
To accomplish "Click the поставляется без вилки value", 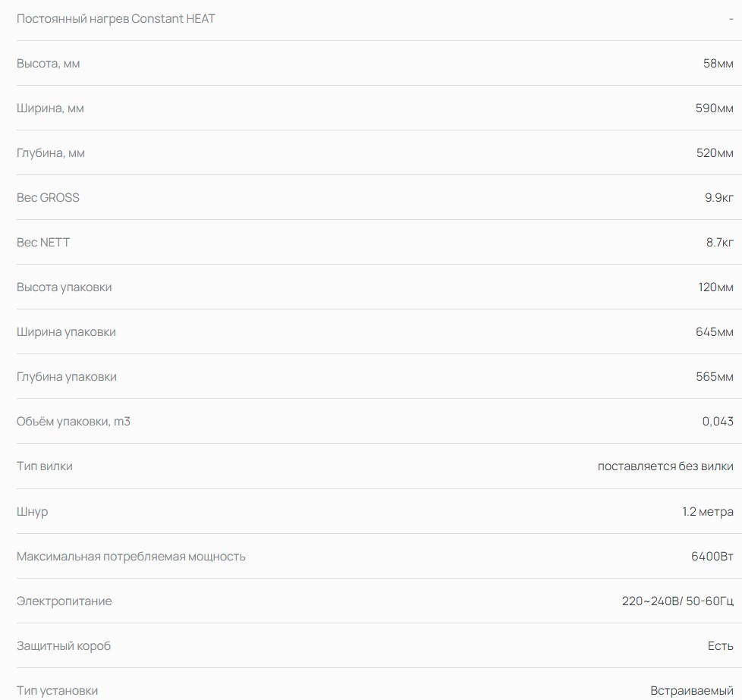I will [x=665, y=466].
